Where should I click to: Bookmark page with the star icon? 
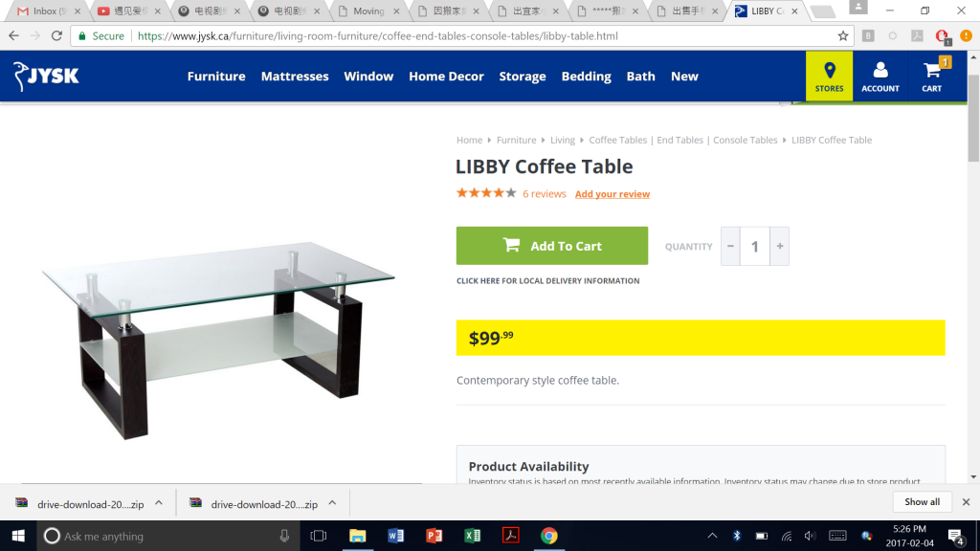click(843, 36)
